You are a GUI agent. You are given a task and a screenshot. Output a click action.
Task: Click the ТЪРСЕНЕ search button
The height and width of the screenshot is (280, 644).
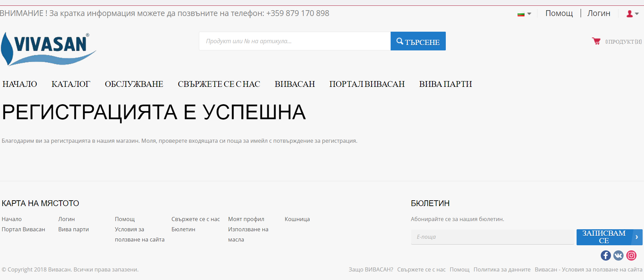coord(418,41)
